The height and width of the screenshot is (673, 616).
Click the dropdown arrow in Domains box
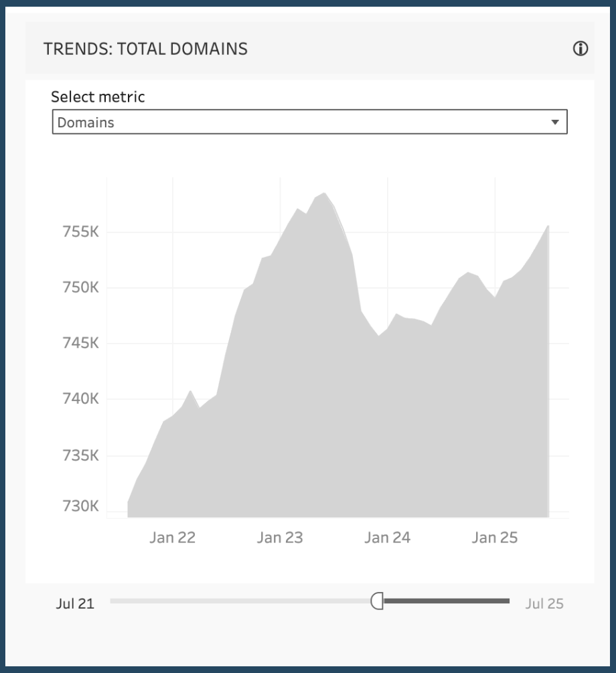tap(554, 123)
